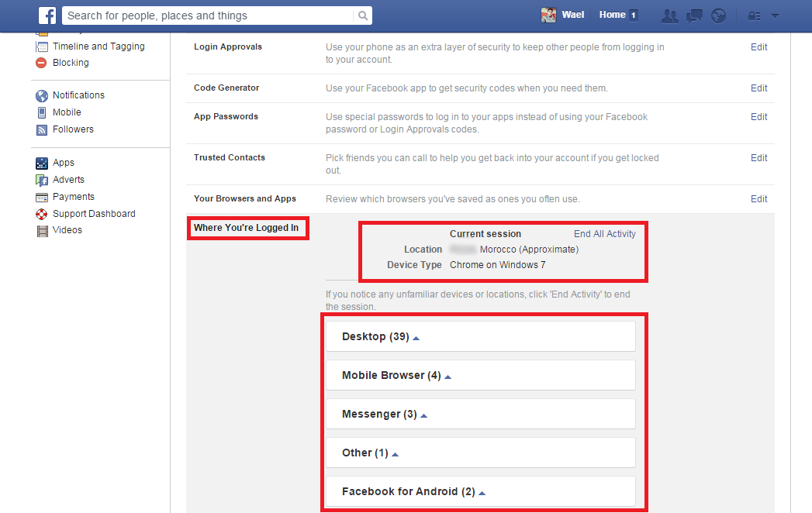The width and height of the screenshot is (812, 513).
Task: Edit Your Browsers and Apps setting
Action: pyautogui.click(x=758, y=199)
